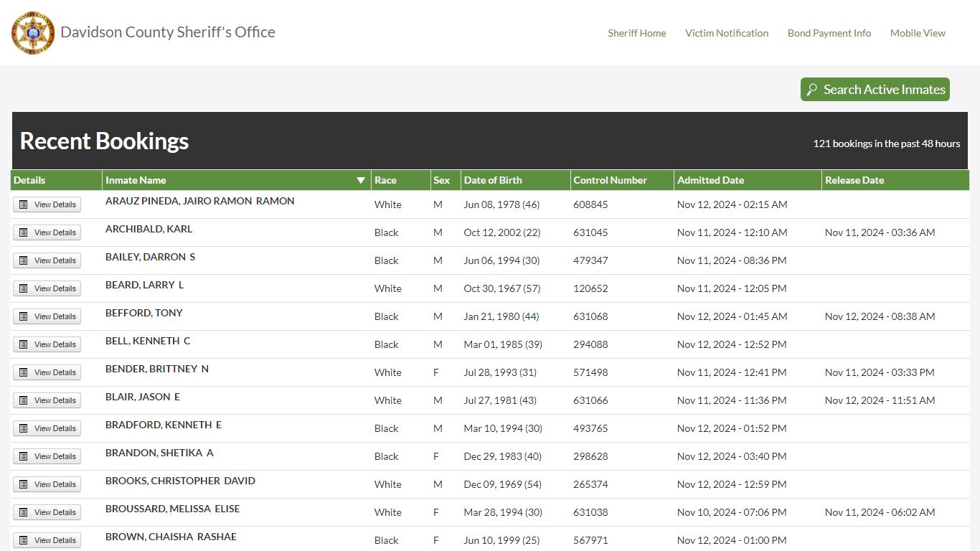Click control number 479347
This screenshot has width=980, height=551.
[x=590, y=260]
